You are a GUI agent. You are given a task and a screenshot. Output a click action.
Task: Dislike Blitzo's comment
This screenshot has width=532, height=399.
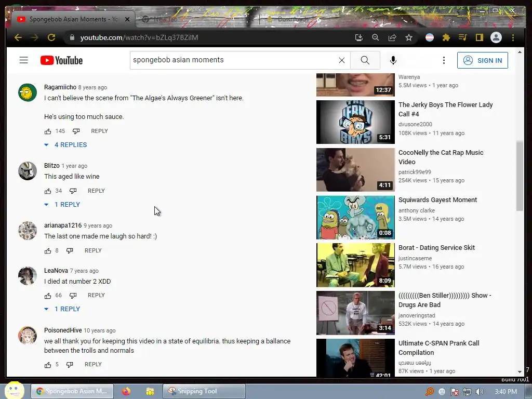pyautogui.click(x=73, y=191)
